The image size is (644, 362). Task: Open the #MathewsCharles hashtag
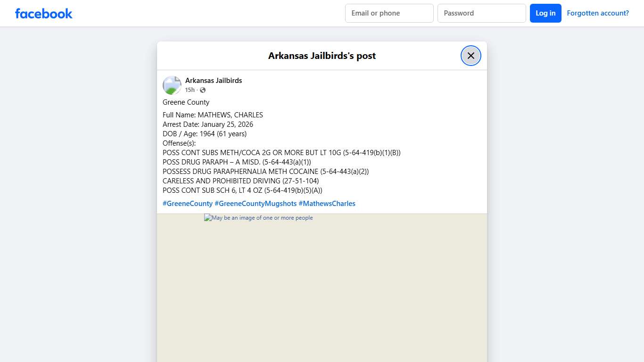point(327,204)
